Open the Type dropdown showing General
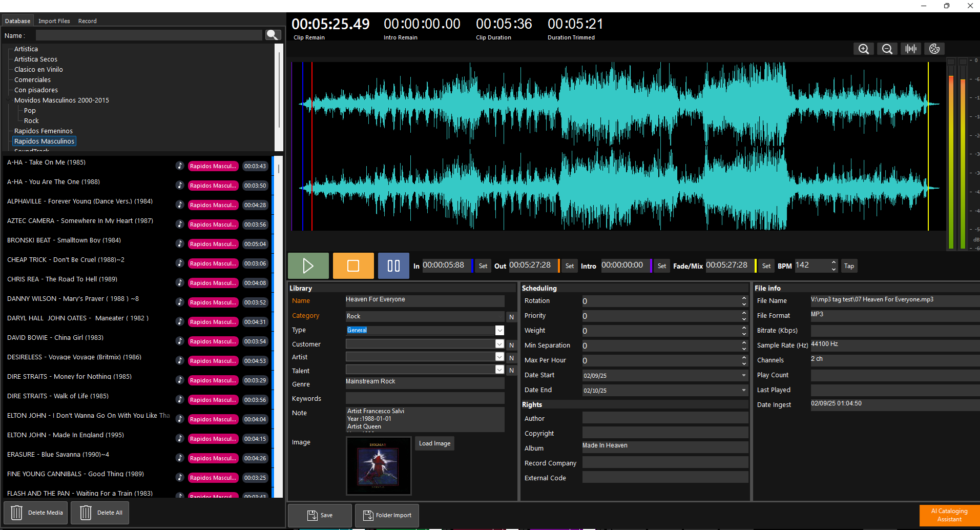Image resolution: width=980 pixels, height=530 pixels. tap(499, 331)
